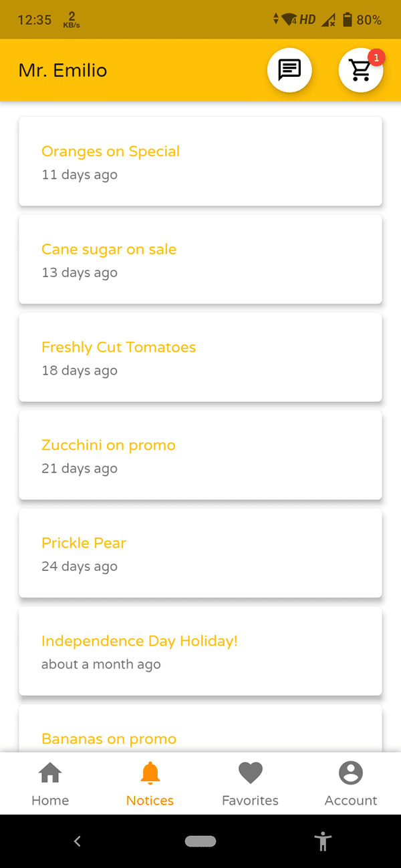Image resolution: width=401 pixels, height=868 pixels.
Task: Open the chat messages icon
Action: pyautogui.click(x=289, y=69)
